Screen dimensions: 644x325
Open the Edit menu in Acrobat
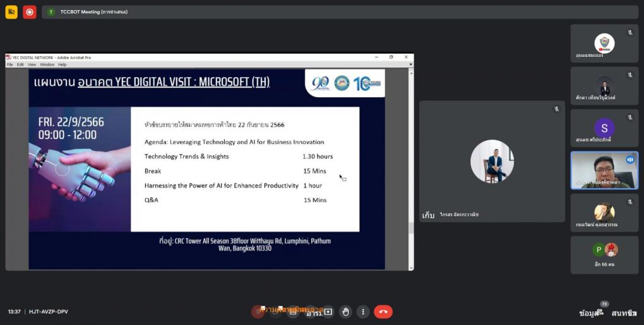tap(20, 64)
